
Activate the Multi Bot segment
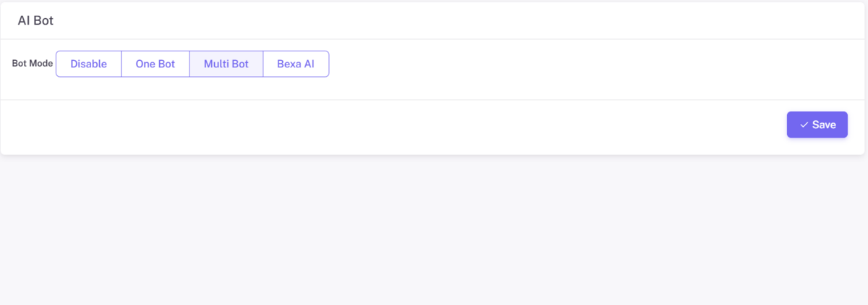(x=226, y=64)
